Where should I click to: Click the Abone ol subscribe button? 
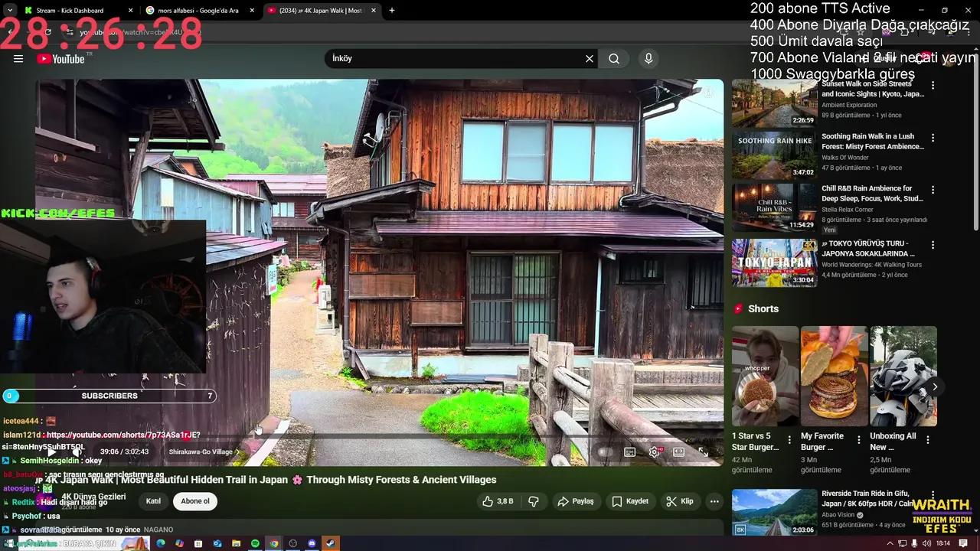pos(195,501)
